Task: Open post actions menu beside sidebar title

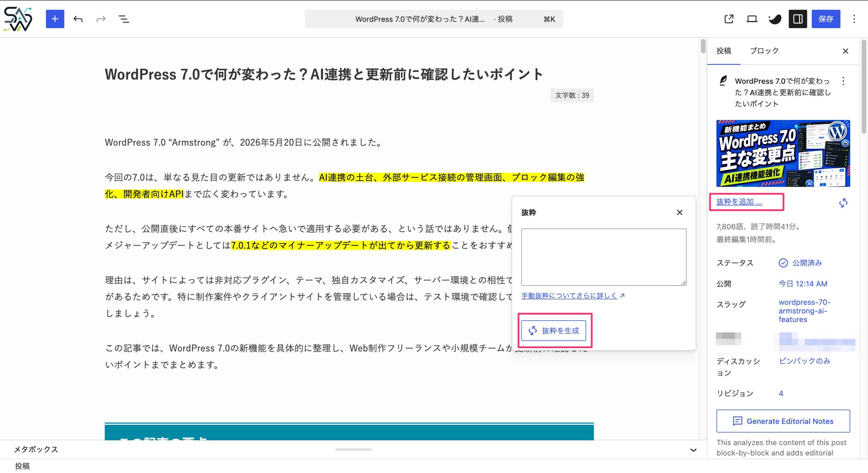Action: pos(843,81)
